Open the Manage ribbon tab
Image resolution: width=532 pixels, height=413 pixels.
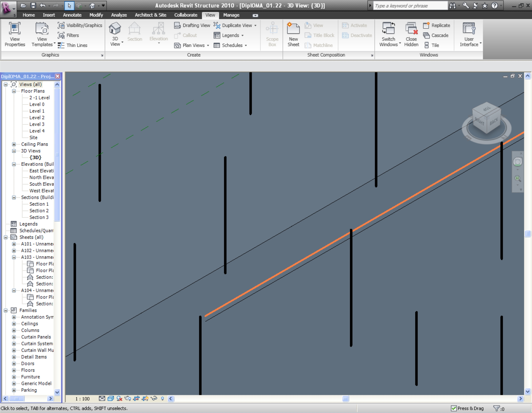click(231, 15)
